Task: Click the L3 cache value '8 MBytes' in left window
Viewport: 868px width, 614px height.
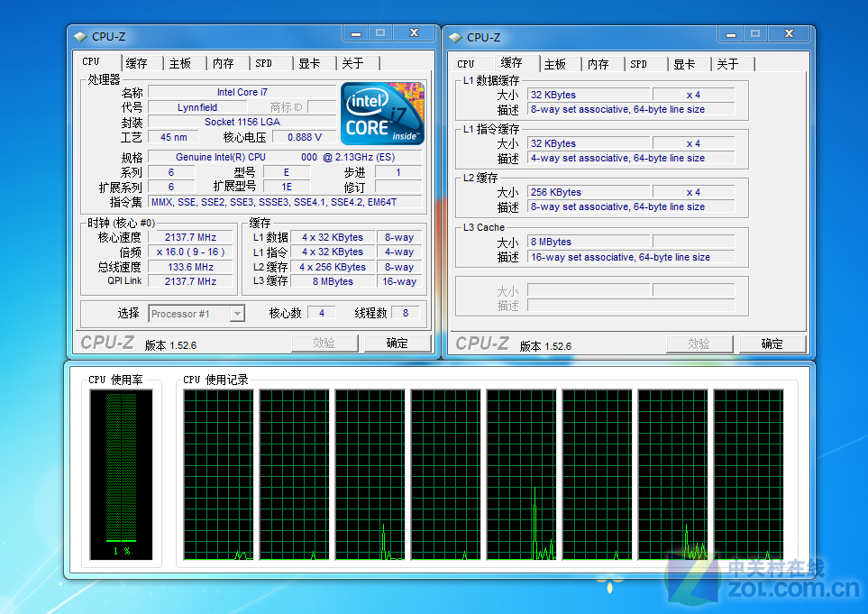Action: [x=333, y=281]
